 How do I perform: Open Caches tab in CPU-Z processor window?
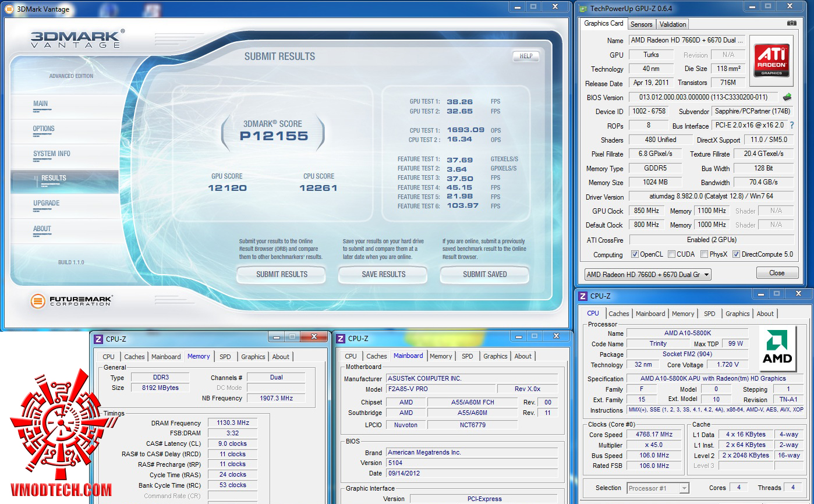[x=618, y=314]
